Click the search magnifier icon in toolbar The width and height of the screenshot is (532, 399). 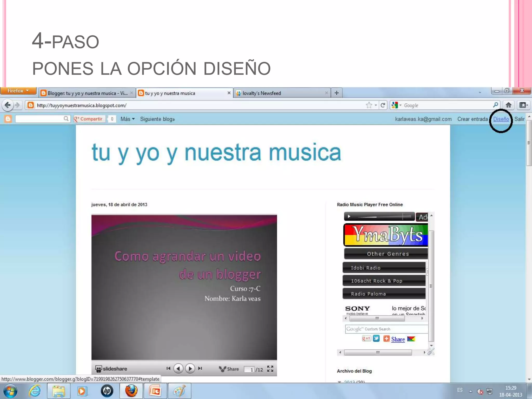(x=495, y=105)
